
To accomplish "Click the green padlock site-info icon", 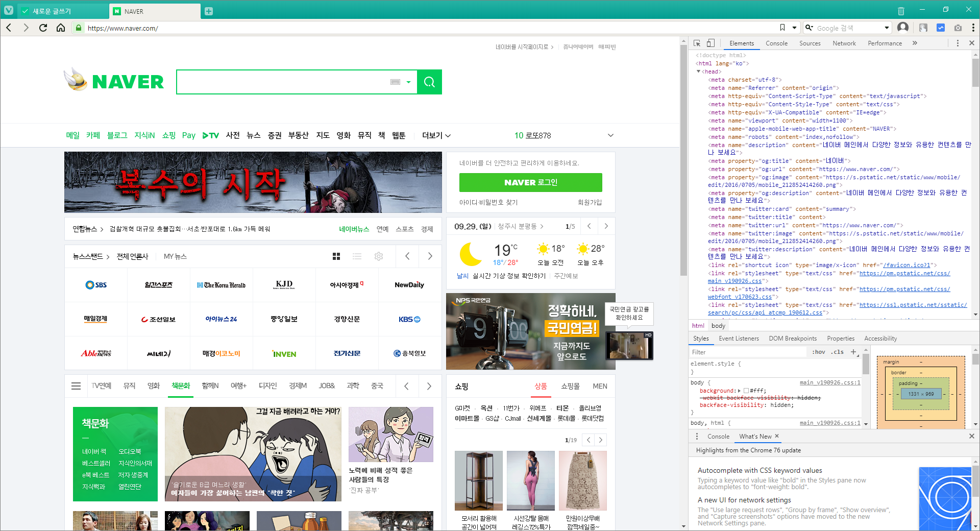I will (x=78, y=28).
